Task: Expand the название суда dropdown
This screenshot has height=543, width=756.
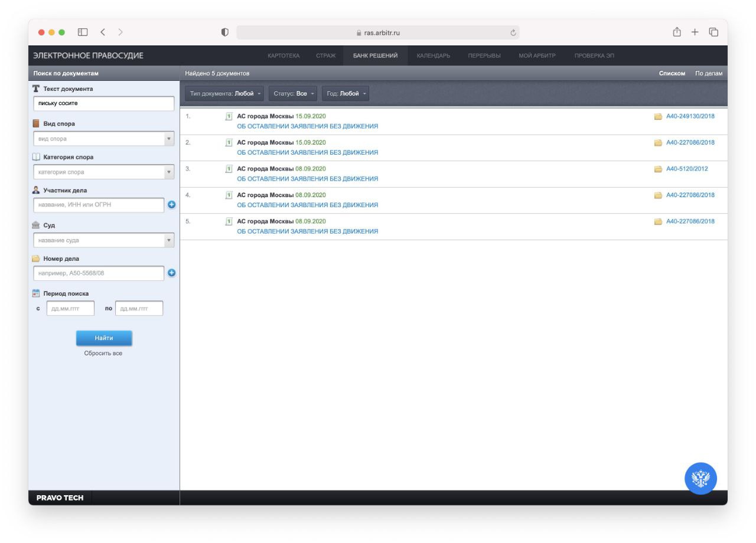Action: click(104, 240)
